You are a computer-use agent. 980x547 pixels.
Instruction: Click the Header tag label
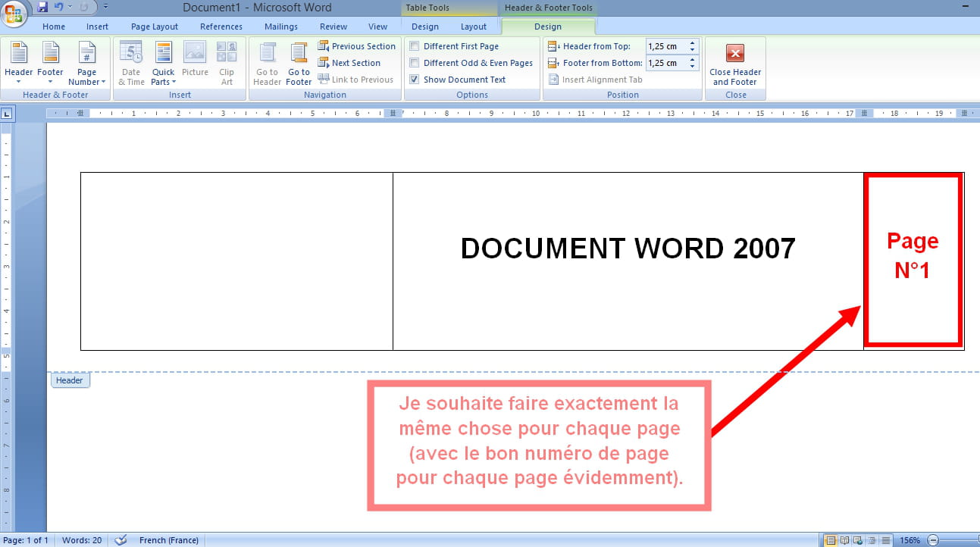pos(70,380)
